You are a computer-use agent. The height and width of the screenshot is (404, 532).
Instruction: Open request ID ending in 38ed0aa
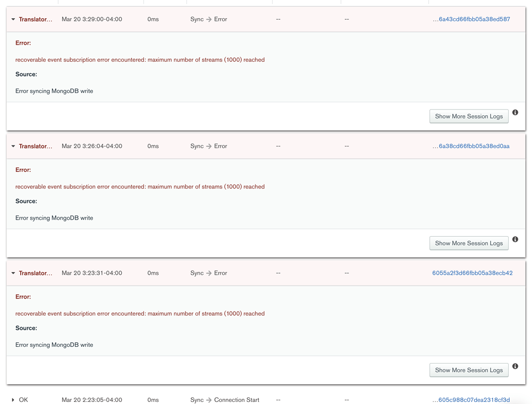point(471,146)
